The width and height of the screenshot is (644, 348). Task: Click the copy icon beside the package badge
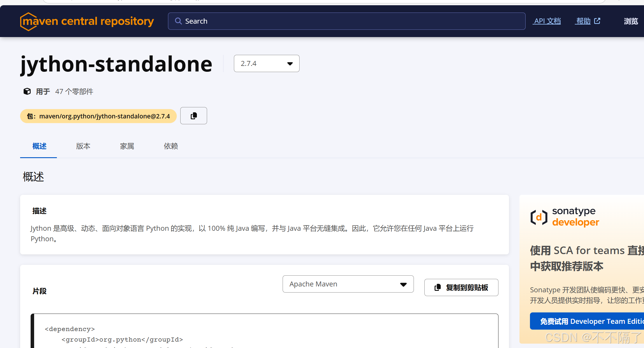(193, 116)
